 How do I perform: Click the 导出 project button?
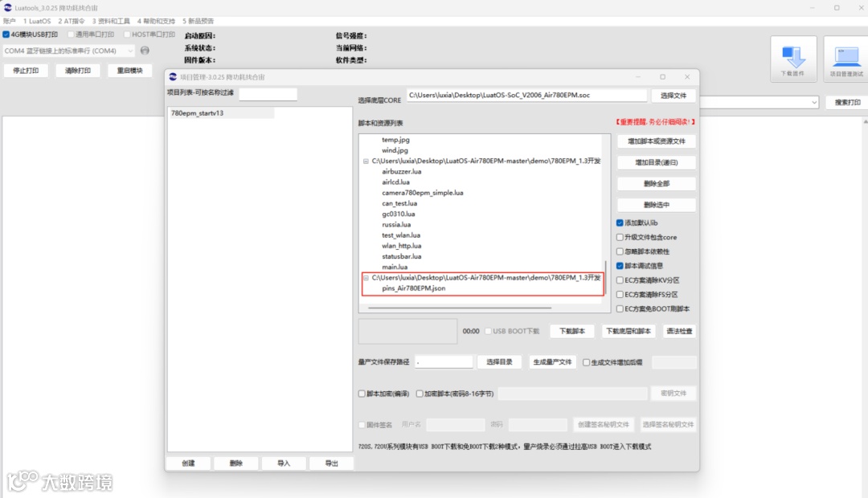coord(331,463)
